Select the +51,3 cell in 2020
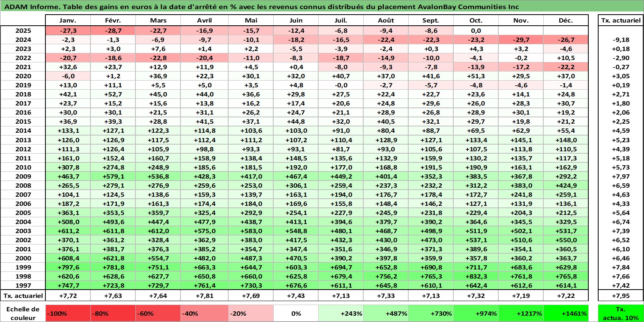 click(x=476, y=76)
